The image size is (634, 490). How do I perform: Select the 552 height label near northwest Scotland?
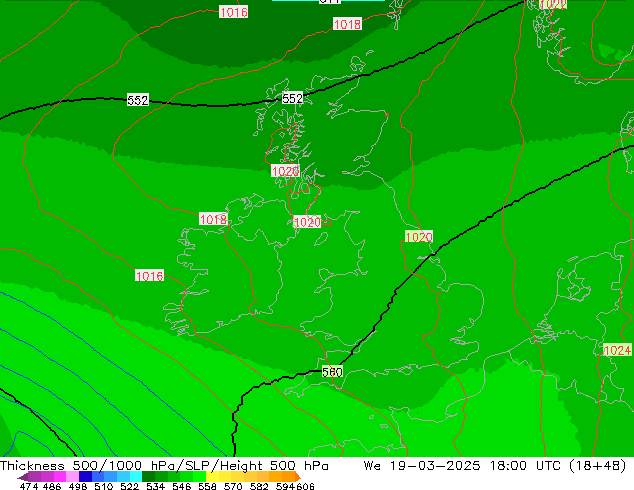292,98
